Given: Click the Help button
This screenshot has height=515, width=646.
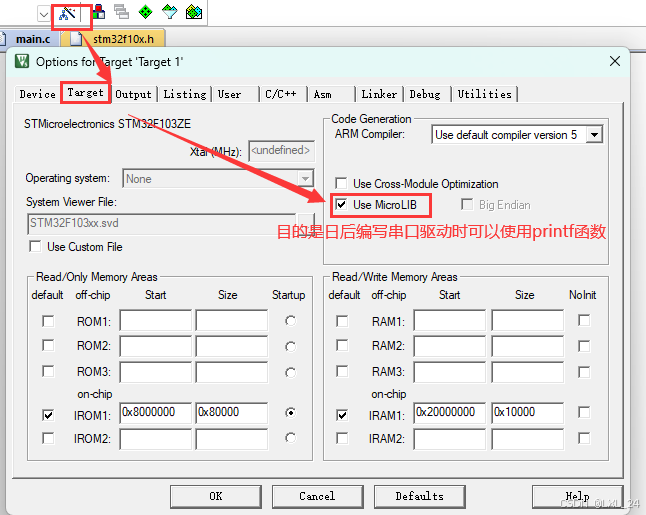Looking at the screenshot, I should pos(578,496).
